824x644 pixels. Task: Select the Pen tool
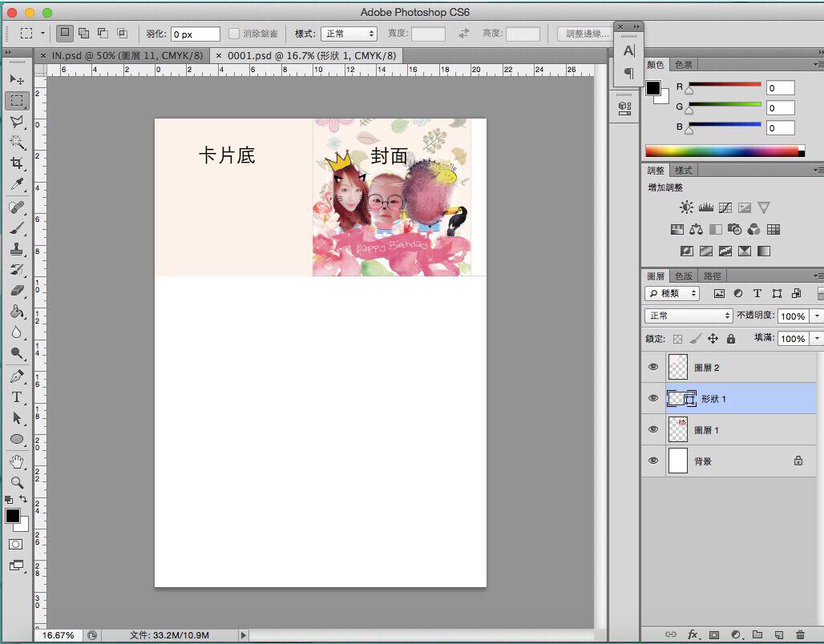[x=17, y=376]
